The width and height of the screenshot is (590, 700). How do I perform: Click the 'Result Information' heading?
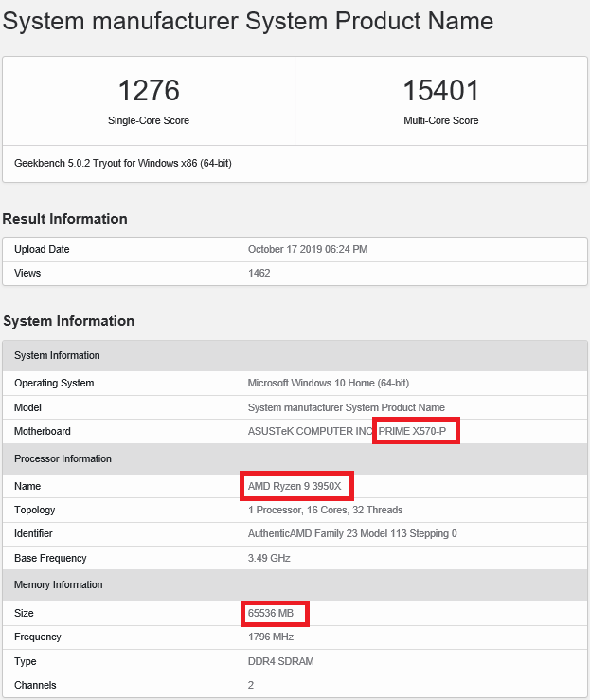(64, 219)
